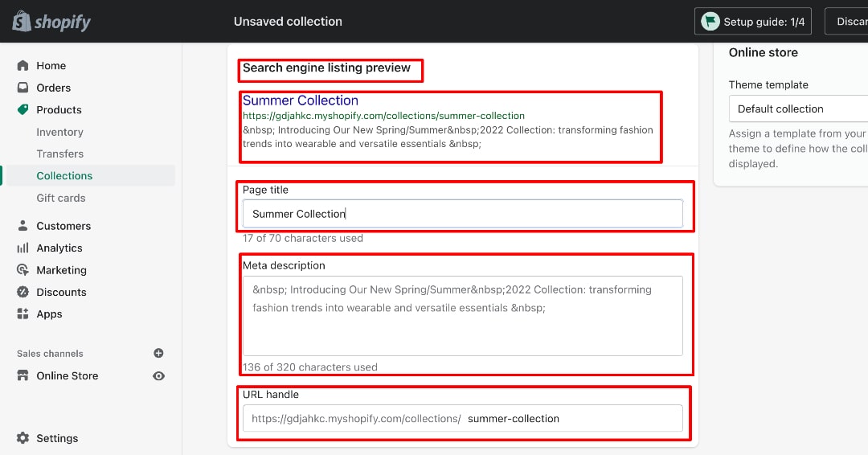
Task: Open the Theme template Default collection dropdown
Action: [798, 109]
